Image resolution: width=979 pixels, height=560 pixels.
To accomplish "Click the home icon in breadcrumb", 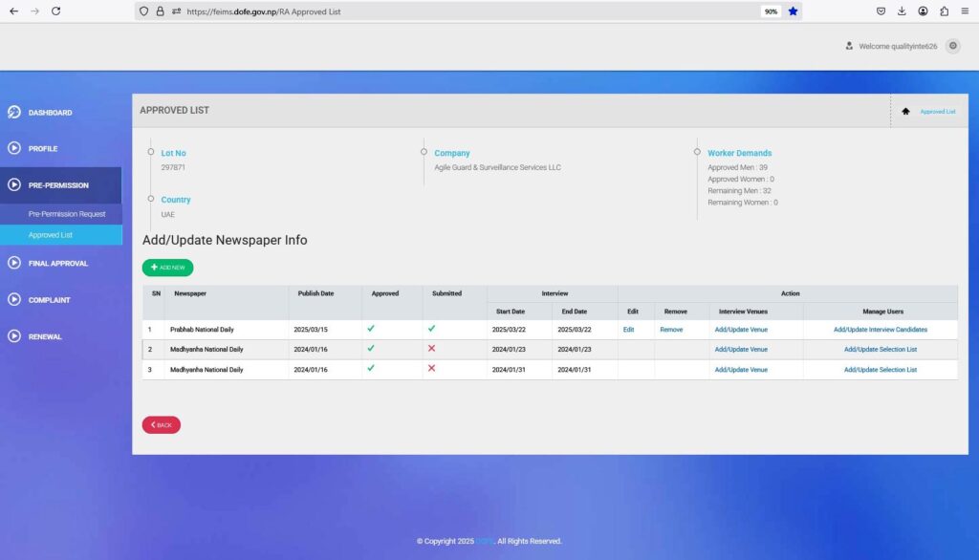I will 905,112.
